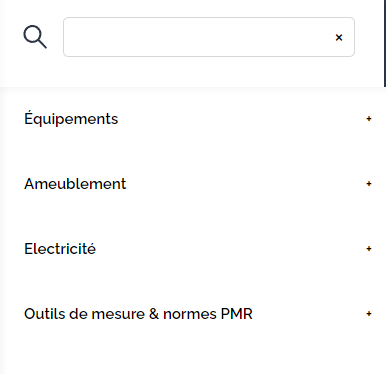Click the dark vertical bar at top-right edge
The image size is (386, 374).
(x=385, y=43)
